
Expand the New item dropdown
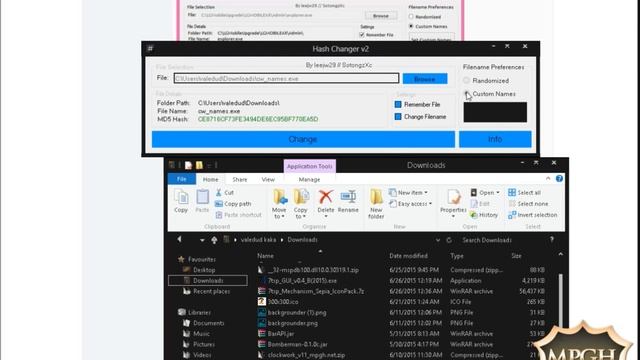click(426, 193)
